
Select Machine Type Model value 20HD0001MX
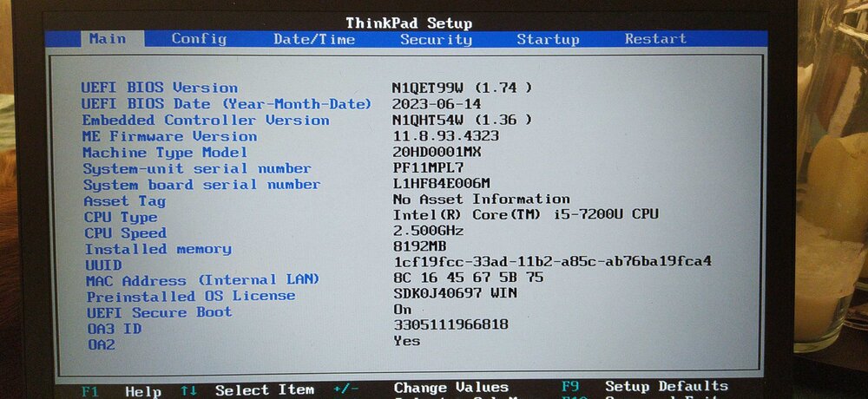(x=437, y=153)
